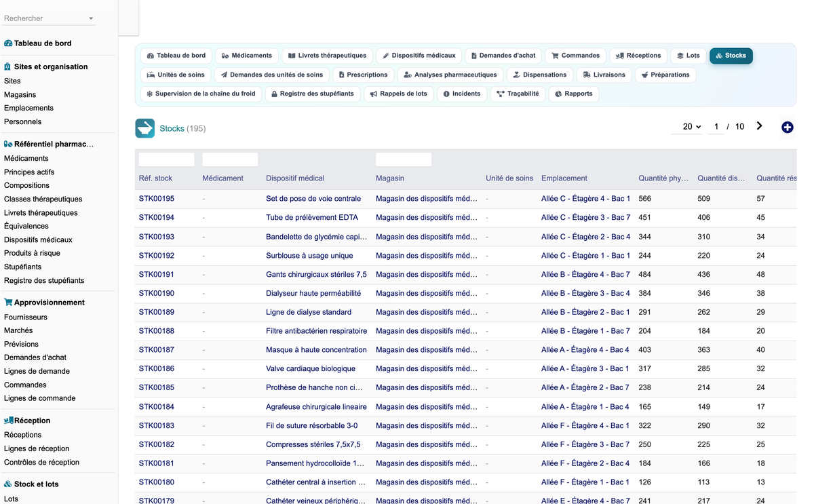Screen dimensions: 814x504
Task: Open the Livraisons tab
Action: (x=604, y=75)
